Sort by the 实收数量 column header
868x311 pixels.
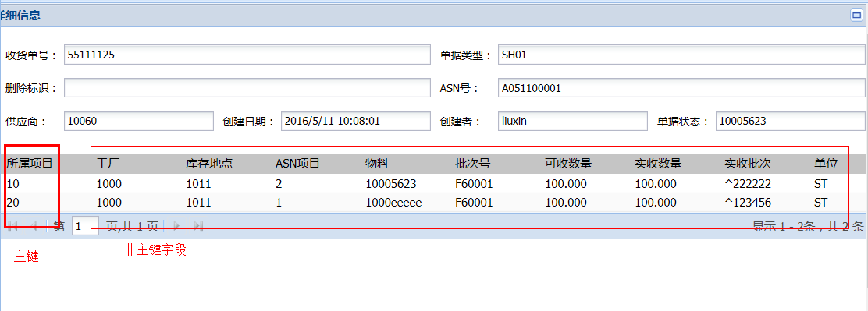[x=658, y=164]
